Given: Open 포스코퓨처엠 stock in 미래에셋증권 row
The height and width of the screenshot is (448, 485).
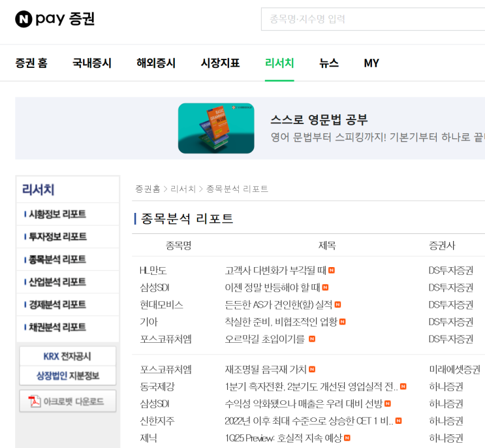Looking at the screenshot, I should (166, 370).
